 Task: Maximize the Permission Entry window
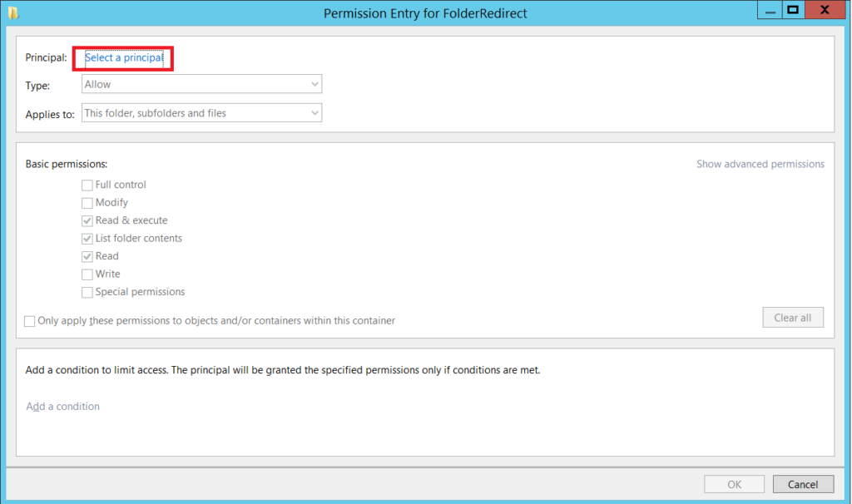792,9
